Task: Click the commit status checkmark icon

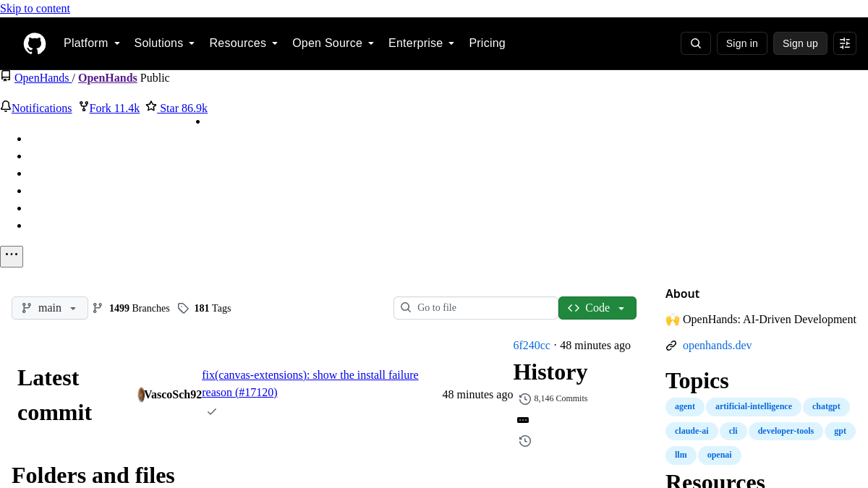Action: pyautogui.click(x=212, y=411)
